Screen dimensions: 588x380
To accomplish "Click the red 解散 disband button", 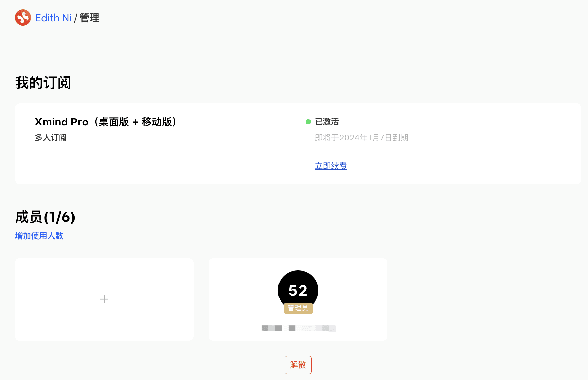I will coord(298,365).
